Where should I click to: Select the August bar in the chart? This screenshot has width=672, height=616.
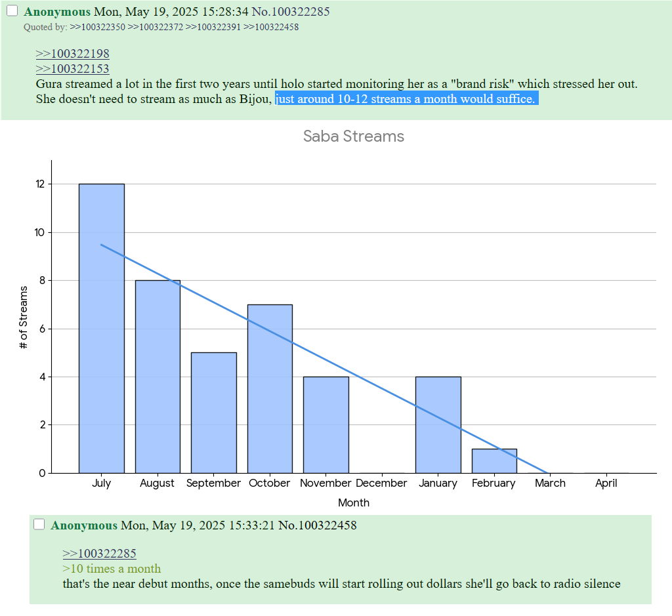click(157, 377)
